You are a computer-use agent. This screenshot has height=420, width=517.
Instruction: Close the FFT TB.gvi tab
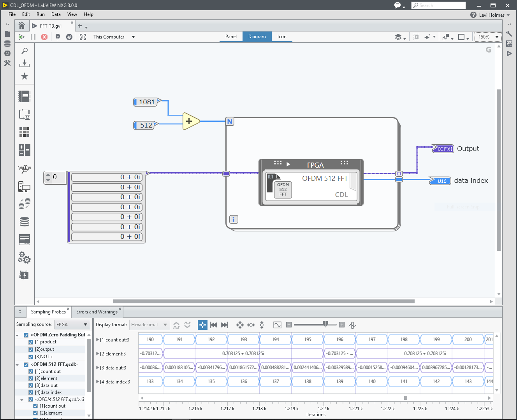point(72,23)
